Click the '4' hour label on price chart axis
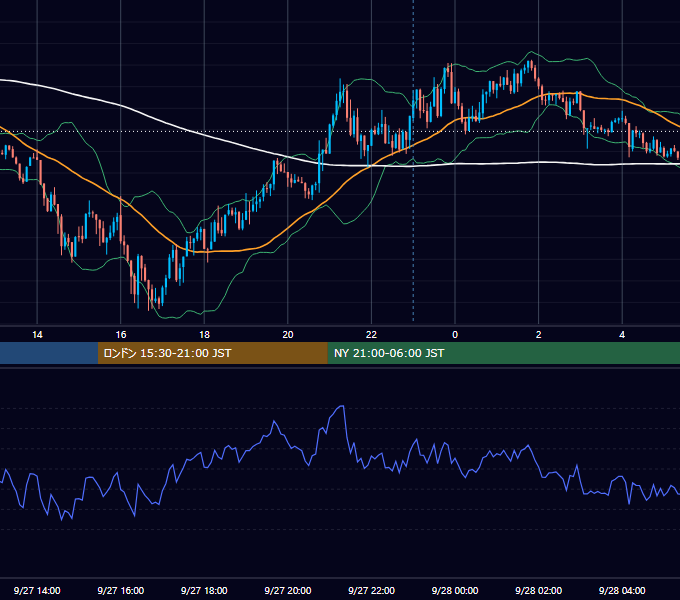This screenshot has height=600, width=680. coord(622,335)
